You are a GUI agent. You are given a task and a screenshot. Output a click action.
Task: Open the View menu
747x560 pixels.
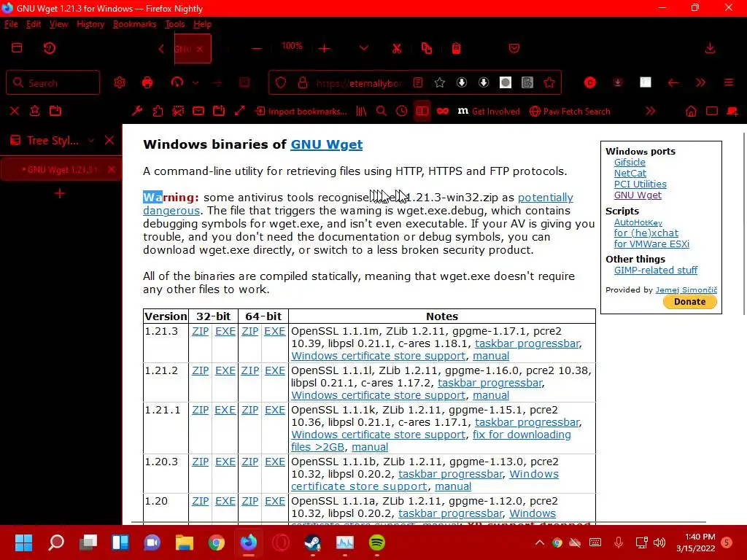58,24
